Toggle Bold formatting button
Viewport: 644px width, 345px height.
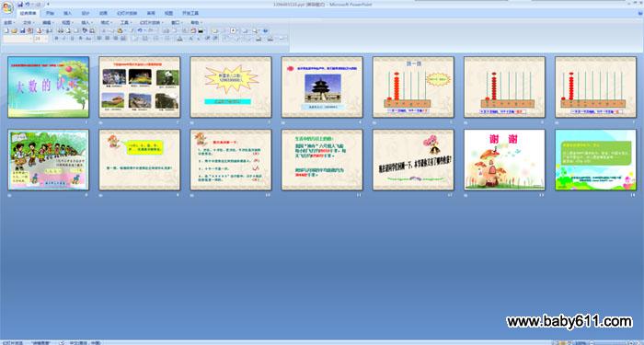click(56, 39)
